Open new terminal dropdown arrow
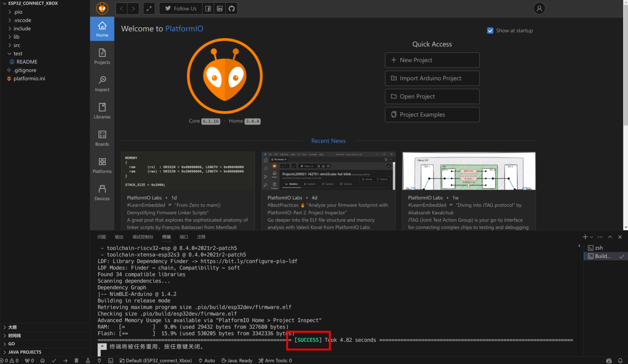Screen dimensions: 628x364 (592, 237)
